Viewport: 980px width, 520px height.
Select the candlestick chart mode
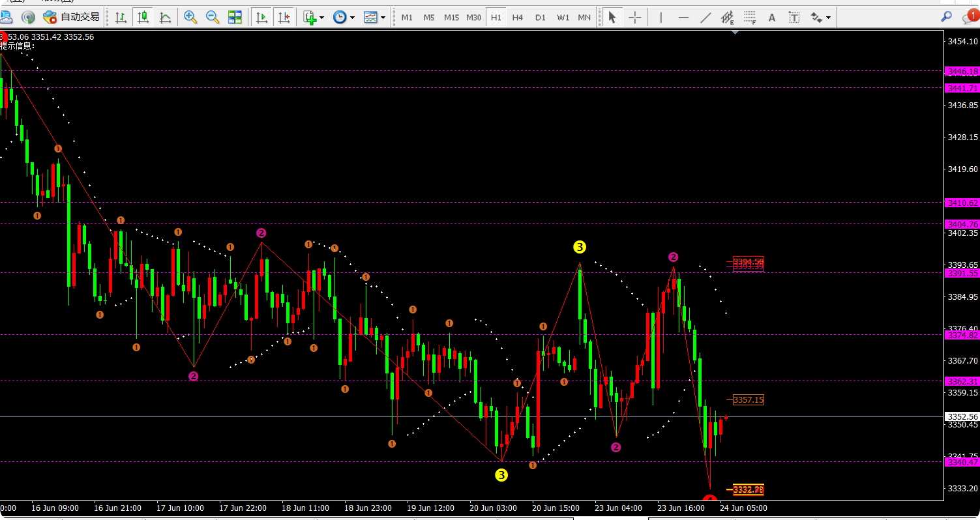coord(143,18)
